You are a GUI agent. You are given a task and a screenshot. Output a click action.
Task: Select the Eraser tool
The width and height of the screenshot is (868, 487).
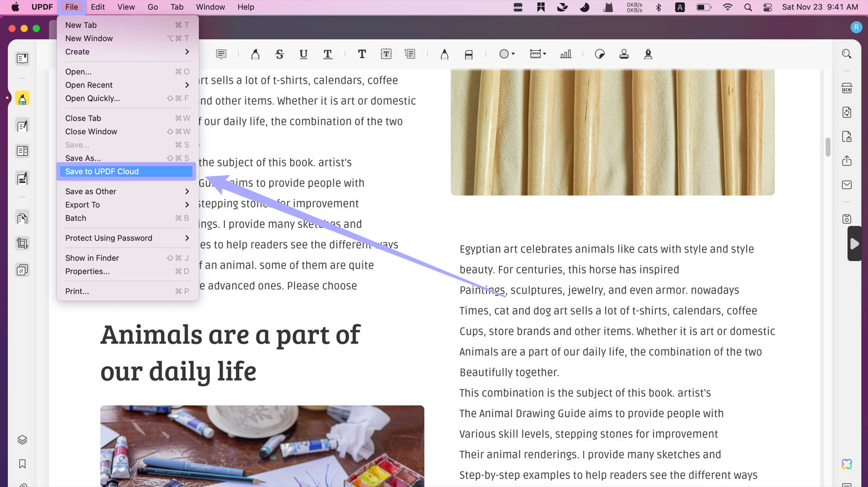[x=469, y=54]
